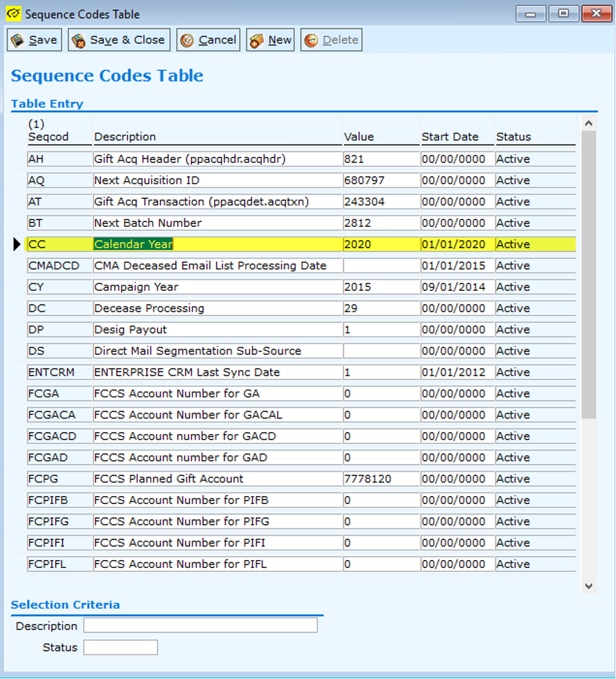
Task: Maximize the Sequence Codes Table window
Action: tap(563, 14)
